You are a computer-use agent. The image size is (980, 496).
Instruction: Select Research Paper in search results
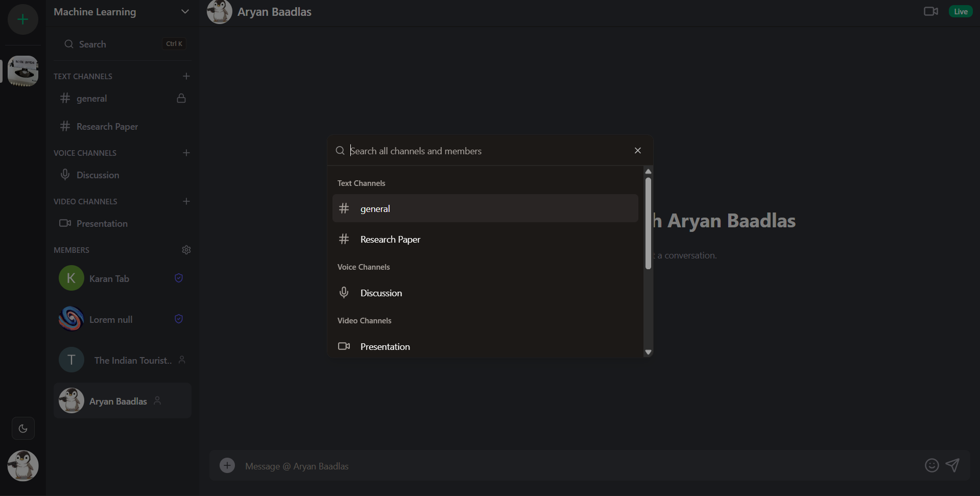[485, 239]
